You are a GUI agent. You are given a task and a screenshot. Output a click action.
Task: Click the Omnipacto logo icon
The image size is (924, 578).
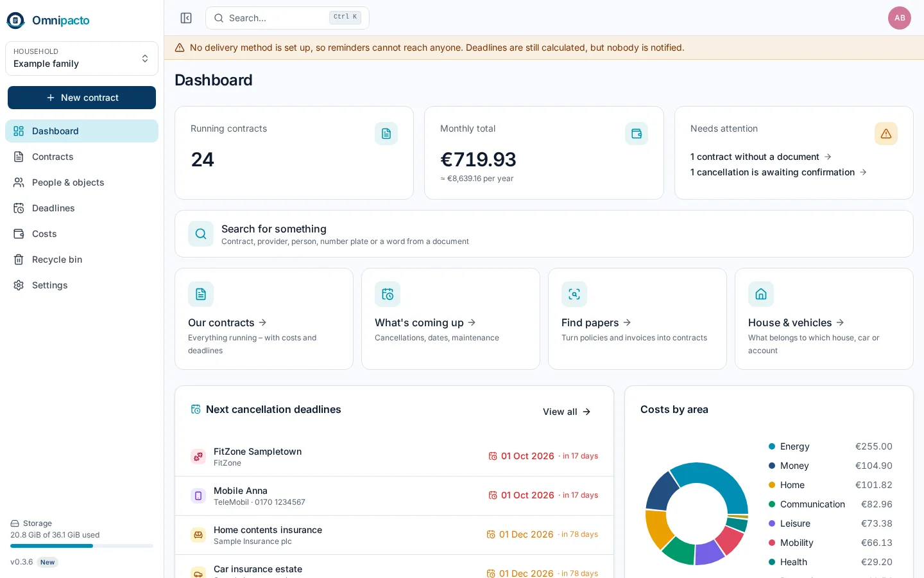click(15, 21)
